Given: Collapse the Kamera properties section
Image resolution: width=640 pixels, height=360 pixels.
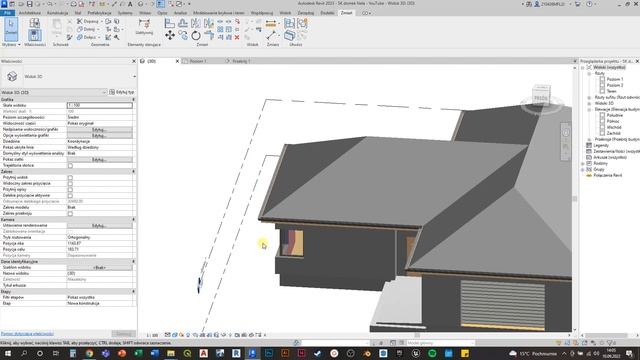Looking at the screenshot, I should coord(133,220).
